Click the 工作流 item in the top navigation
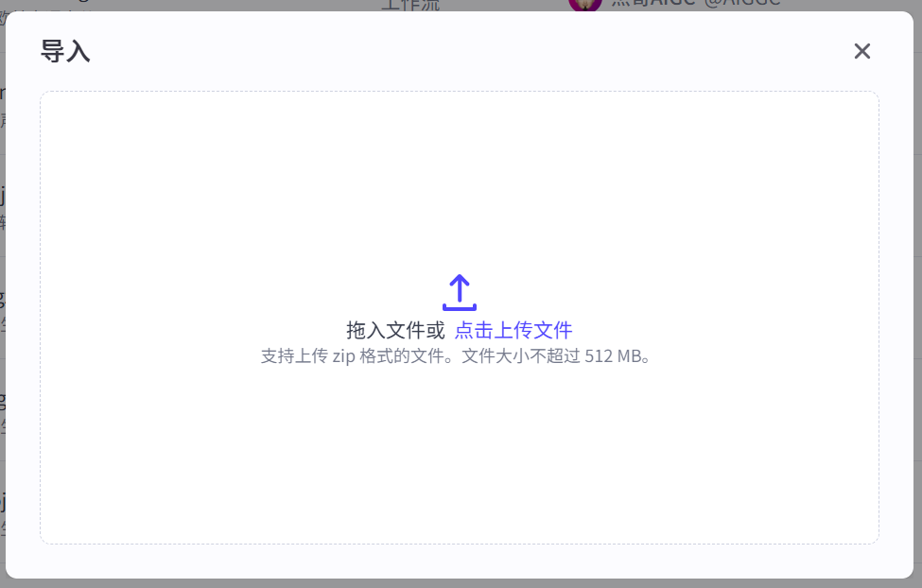 point(409,5)
